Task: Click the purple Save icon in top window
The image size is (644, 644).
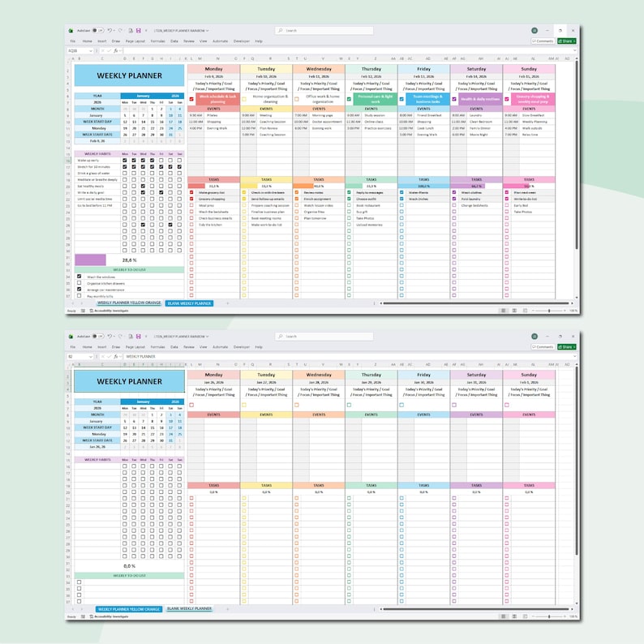Action: tap(139, 30)
